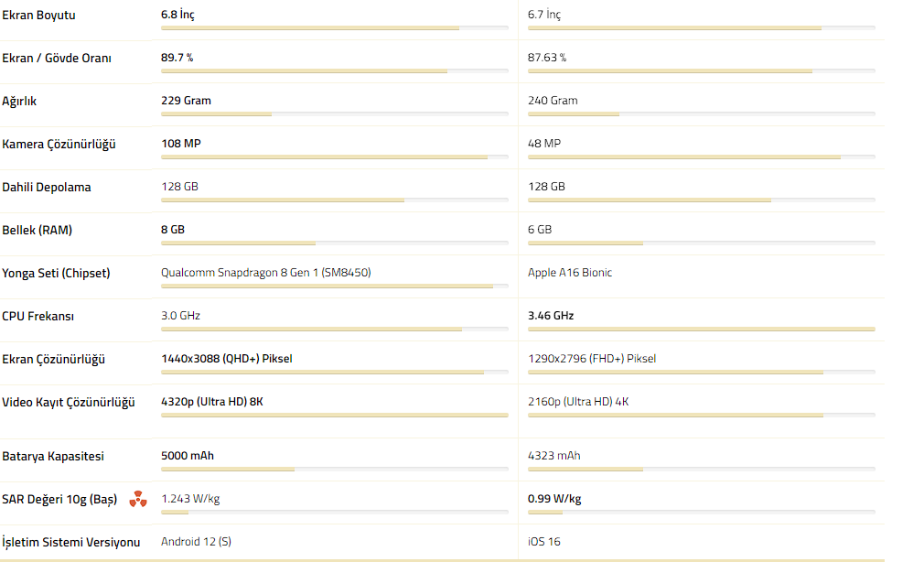Click the 229 Gram weight value
This screenshot has width=924, height=562.
(186, 101)
